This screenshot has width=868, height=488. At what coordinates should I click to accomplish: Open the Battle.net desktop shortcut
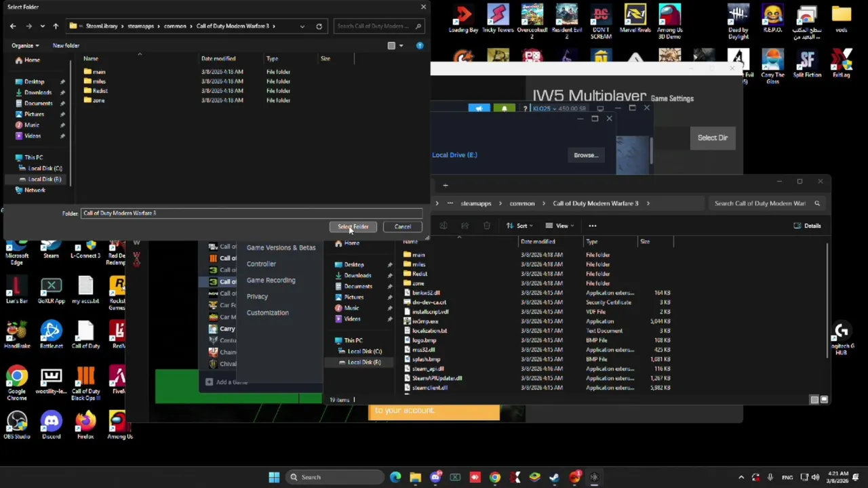click(51, 333)
